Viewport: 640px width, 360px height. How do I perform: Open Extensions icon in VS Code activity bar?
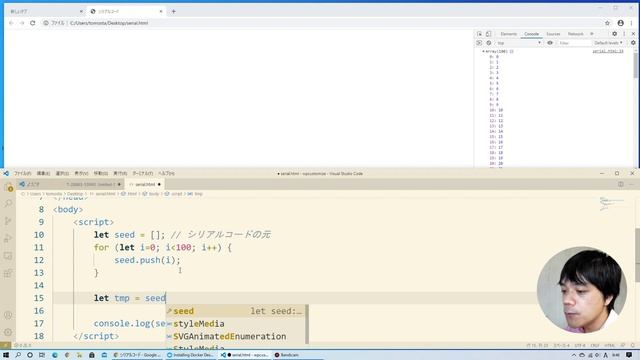8,273
